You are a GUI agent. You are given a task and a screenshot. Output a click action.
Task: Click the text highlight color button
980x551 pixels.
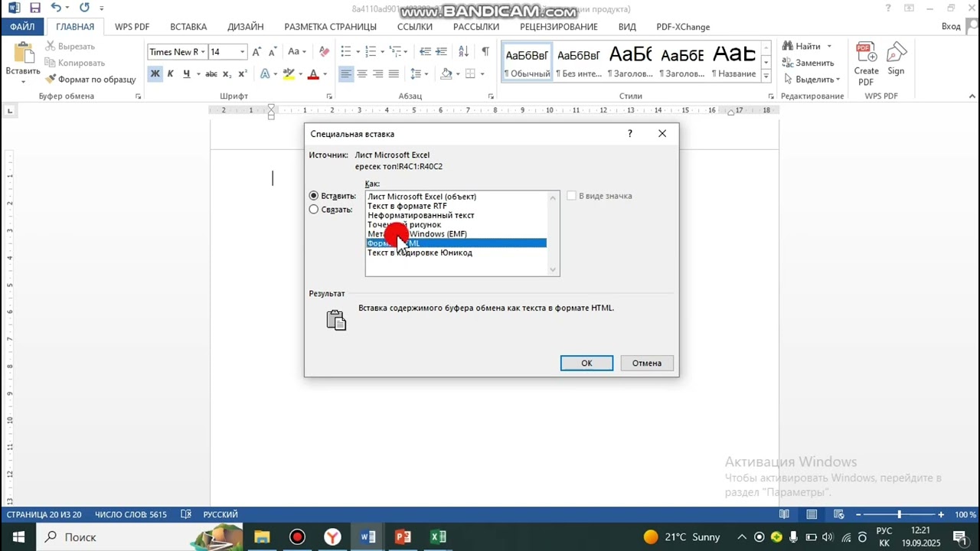pyautogui.click(x=289, y=74)
